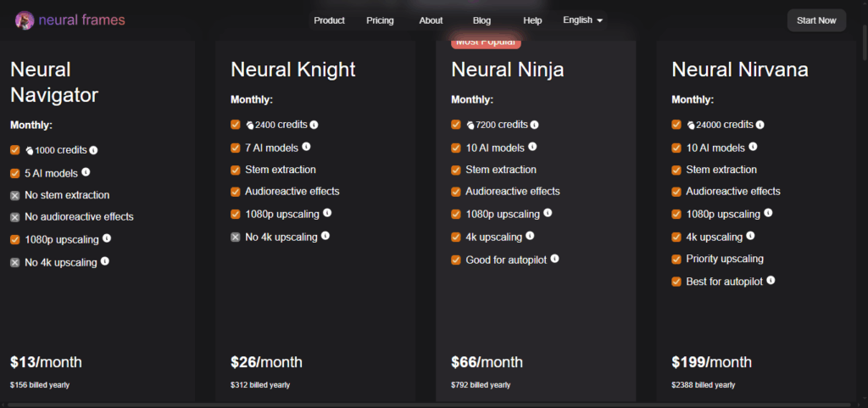Click the neural frames logo avatar
The height and width of the screenshot is (408, 868).
[25, 20]
